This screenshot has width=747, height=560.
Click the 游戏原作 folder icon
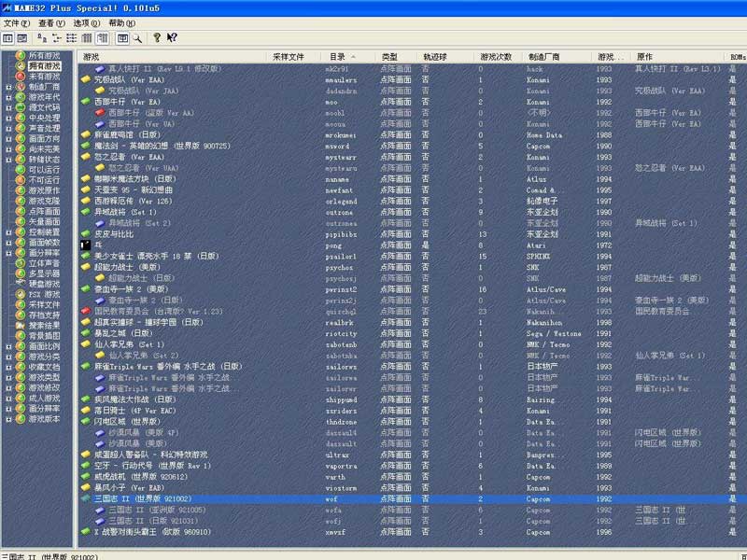pos(21,190)
